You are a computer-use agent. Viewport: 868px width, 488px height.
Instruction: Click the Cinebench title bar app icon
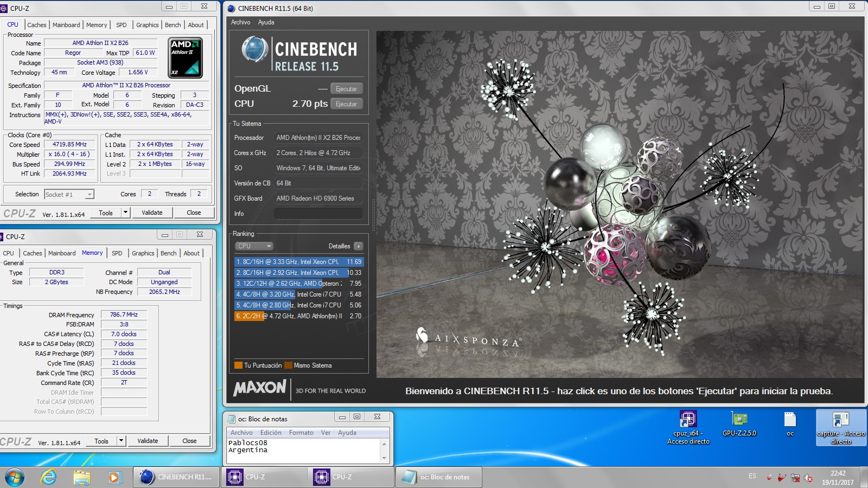232,8
